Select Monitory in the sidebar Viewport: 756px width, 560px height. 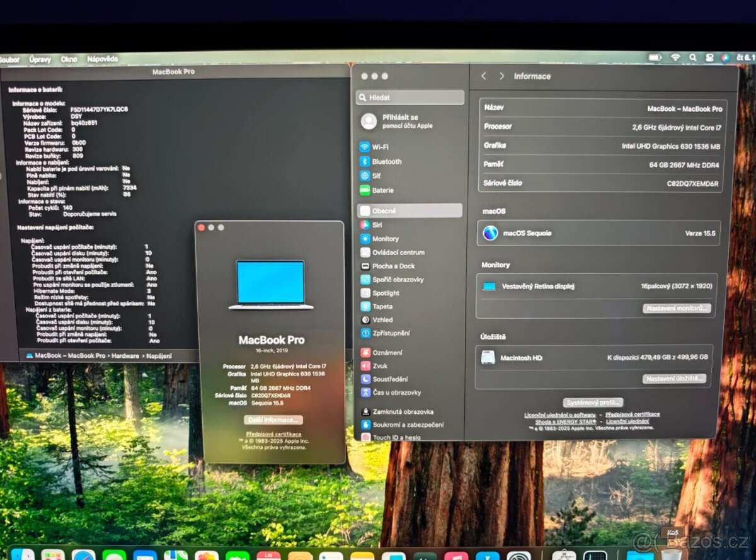point(385,238)
